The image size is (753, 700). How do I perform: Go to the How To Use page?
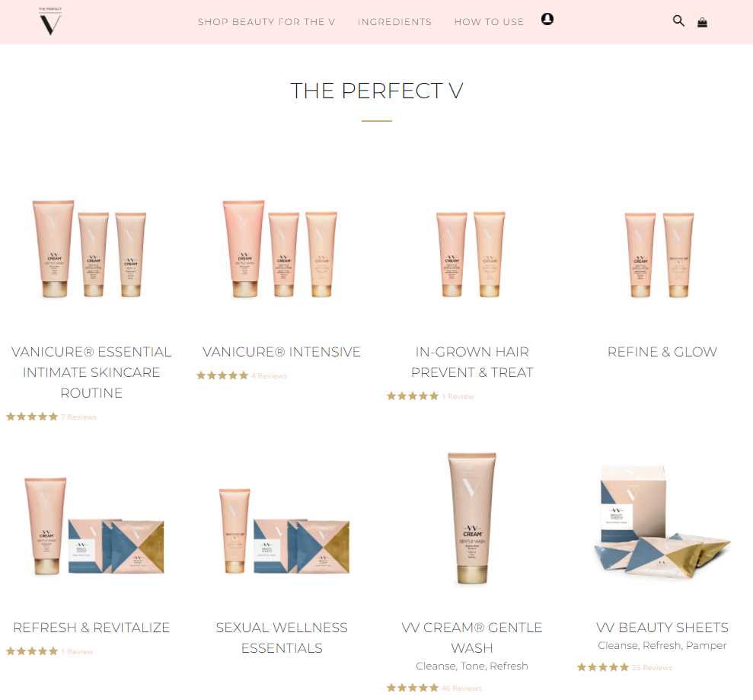point(489,22)
